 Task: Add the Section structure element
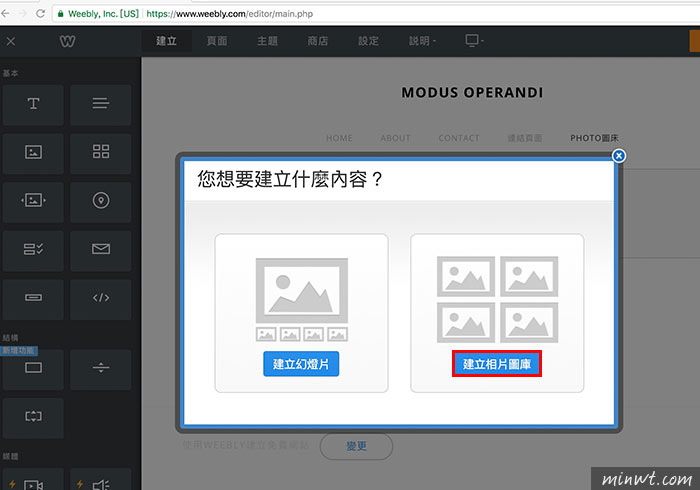[x=33, y=369]
